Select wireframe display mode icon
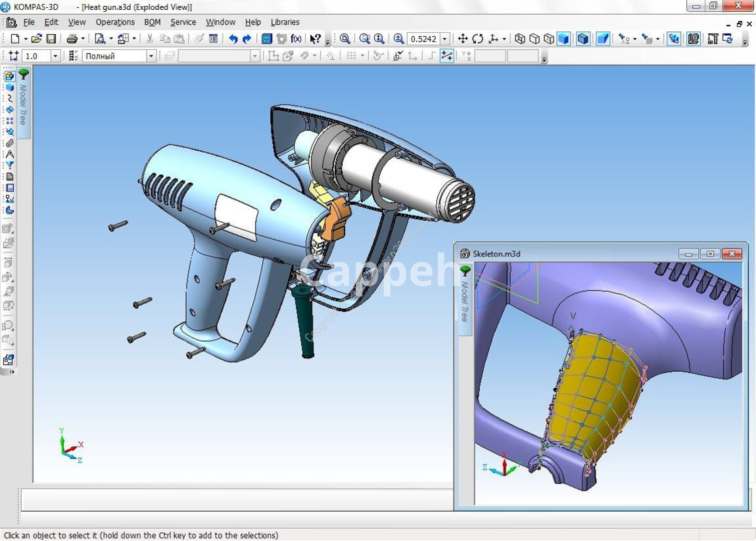The width and height of the screenshot is (756, 541). point(520,39)
